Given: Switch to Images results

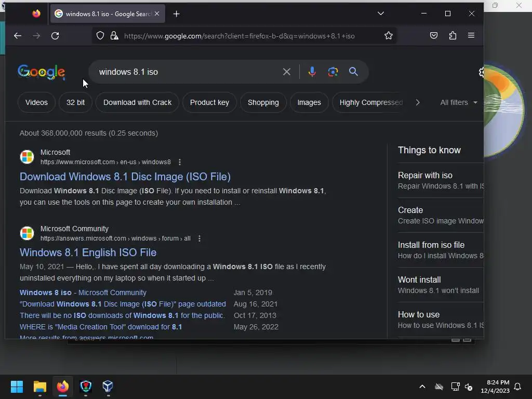Looking at the screenshot, I should pos(309,102).
